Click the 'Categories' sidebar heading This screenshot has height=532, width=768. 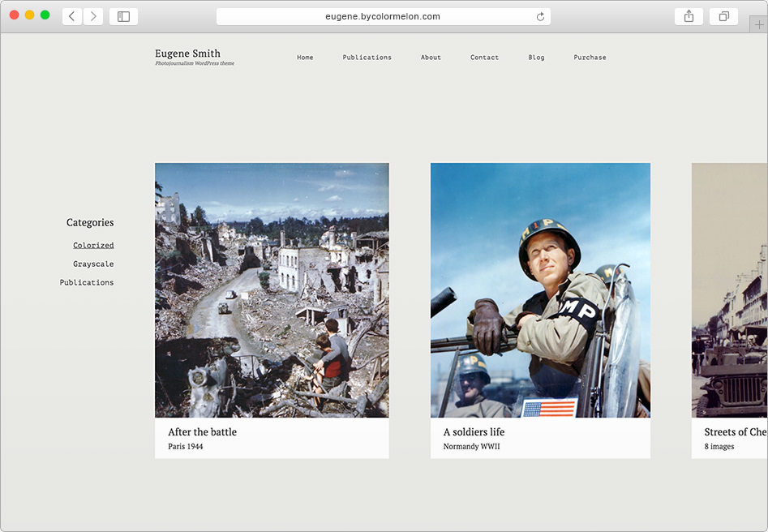click(90, 222)
